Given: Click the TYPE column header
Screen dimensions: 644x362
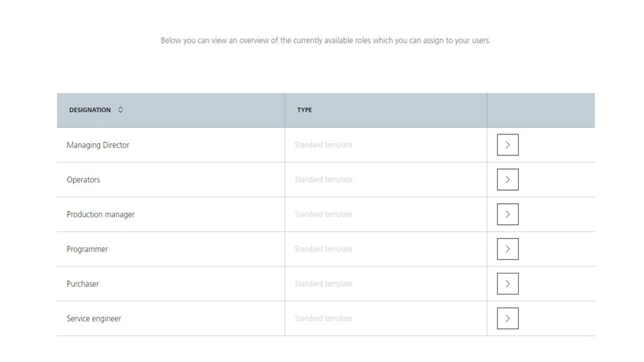Looking at the screenshot, I should (x=305, y=110).
